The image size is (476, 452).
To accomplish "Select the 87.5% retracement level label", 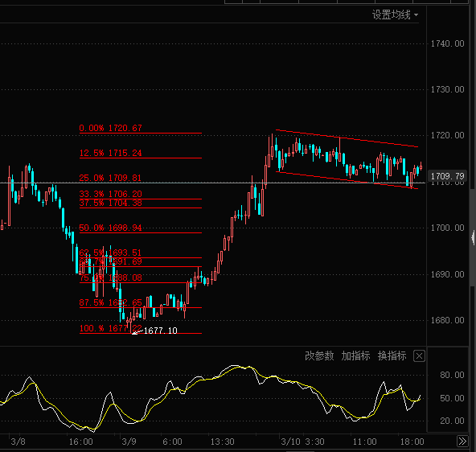I will pos(110,302).
